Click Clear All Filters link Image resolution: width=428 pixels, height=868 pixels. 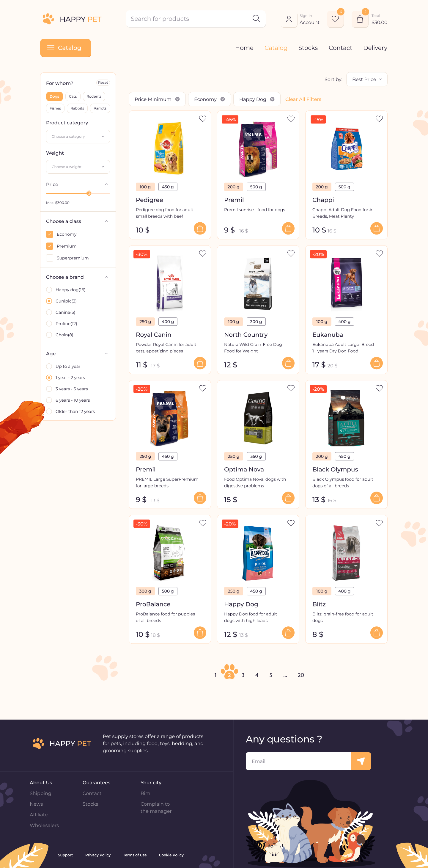(x=303, y=99)
